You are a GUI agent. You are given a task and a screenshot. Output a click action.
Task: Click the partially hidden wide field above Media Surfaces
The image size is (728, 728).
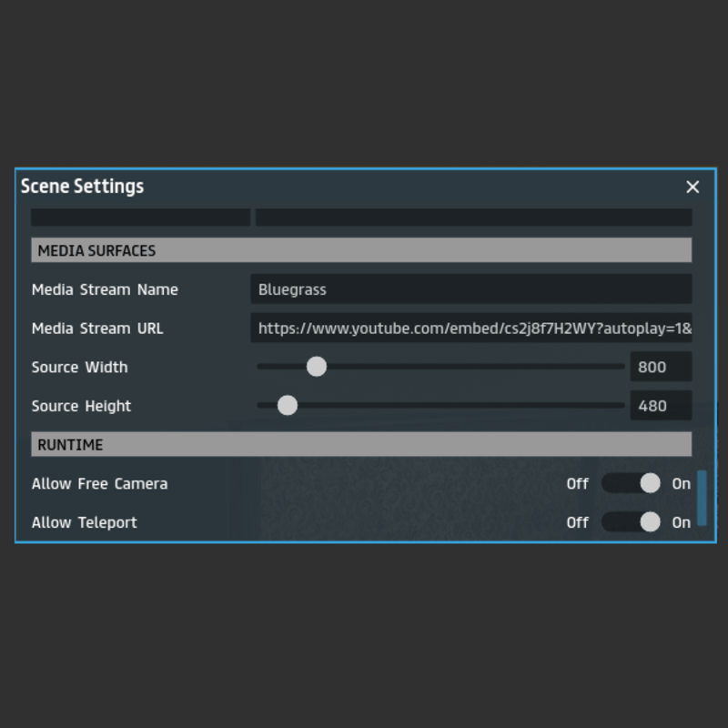[473, 217]
